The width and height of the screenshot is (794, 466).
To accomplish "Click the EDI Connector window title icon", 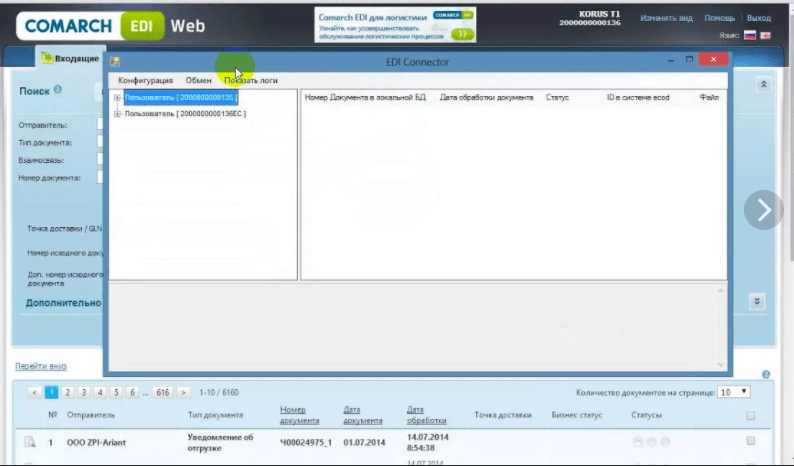I will pos(116,62).
